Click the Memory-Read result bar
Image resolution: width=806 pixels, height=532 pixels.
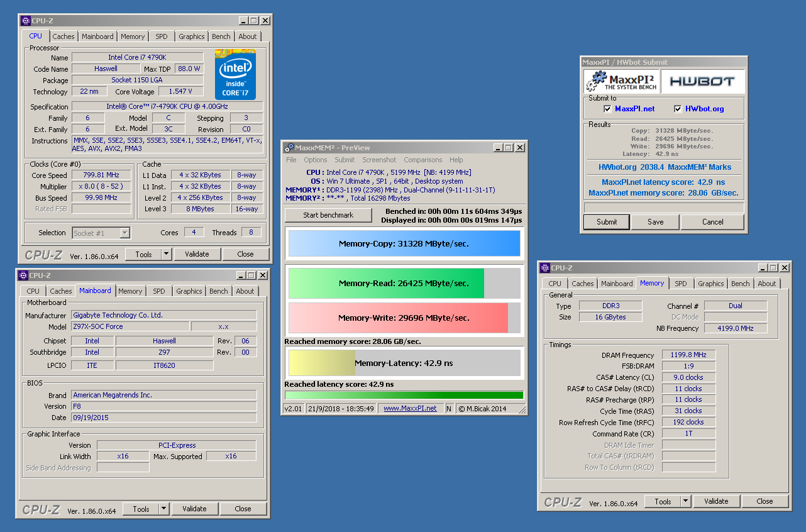pyautogui.click(x=404, y=283)
